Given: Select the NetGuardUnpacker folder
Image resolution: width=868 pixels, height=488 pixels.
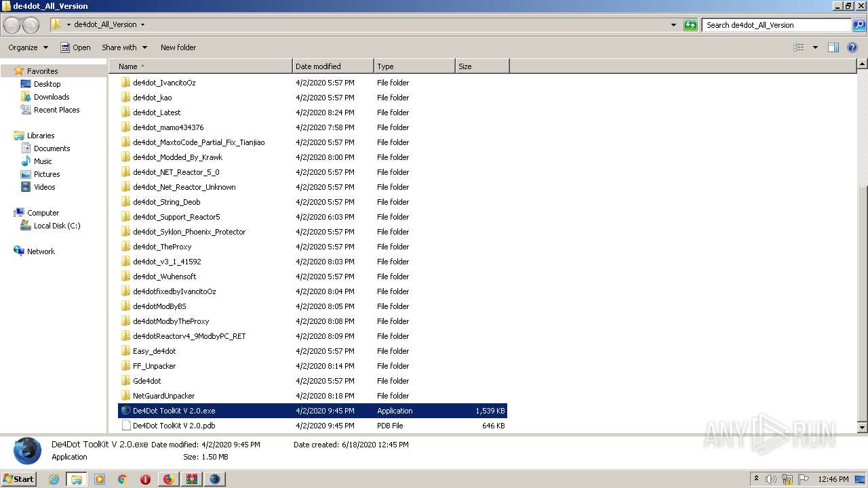Looking at the screenshot, I should point(163,396).
